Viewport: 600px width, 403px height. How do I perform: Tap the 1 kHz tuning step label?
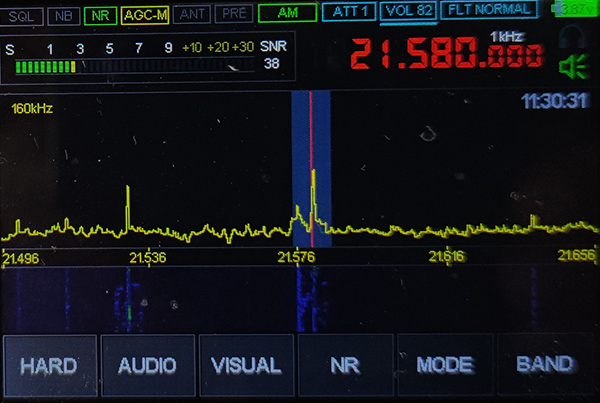[x=506, y=36]
